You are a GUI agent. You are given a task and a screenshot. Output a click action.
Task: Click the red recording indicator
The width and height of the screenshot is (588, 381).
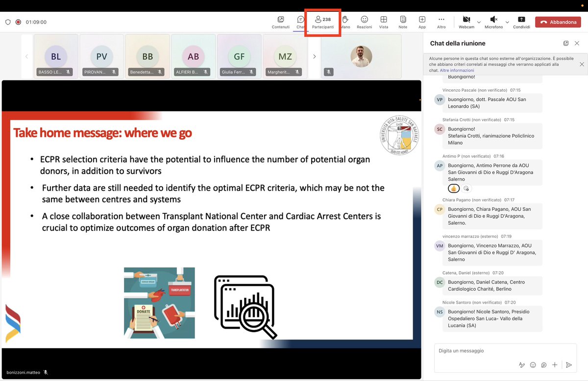18,22
